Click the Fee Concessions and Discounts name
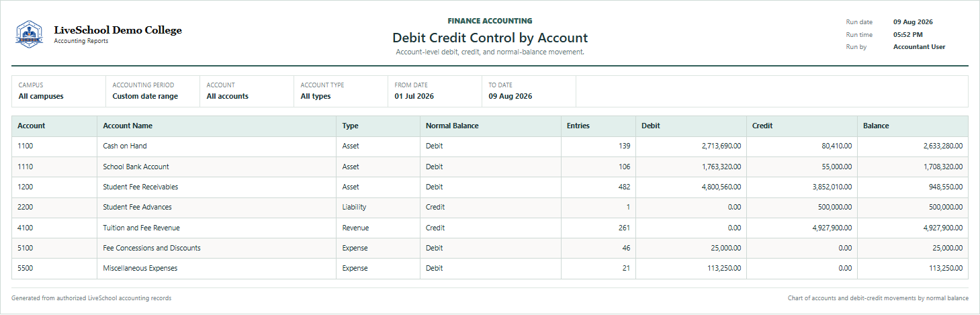Image resolution: width=980 pixels, height=315 pixels. point(152,248)
